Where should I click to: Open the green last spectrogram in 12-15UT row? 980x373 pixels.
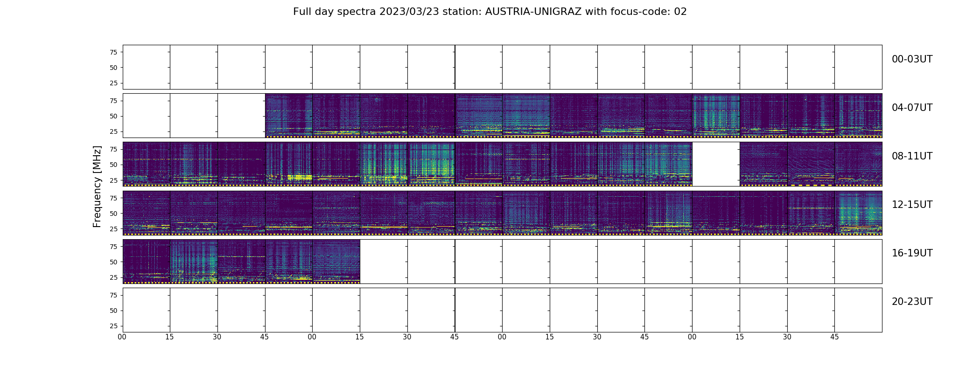[858, 213]
